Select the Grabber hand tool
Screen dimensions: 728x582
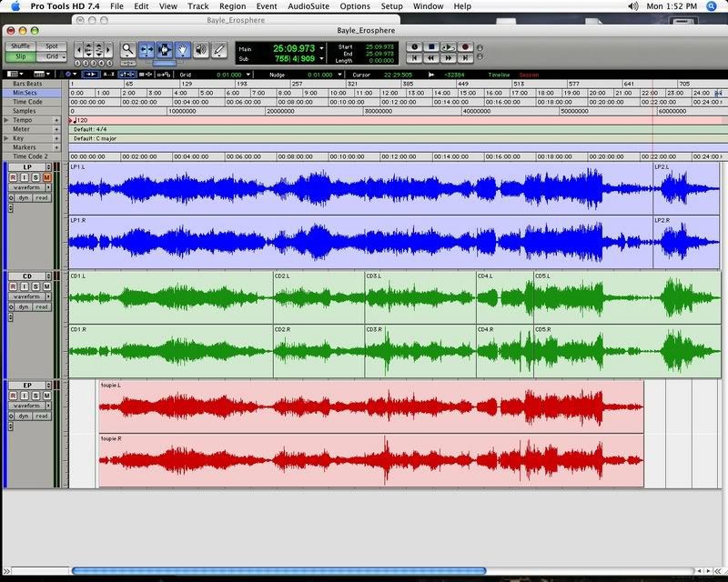pyautogui.click(x=183, y=50)
